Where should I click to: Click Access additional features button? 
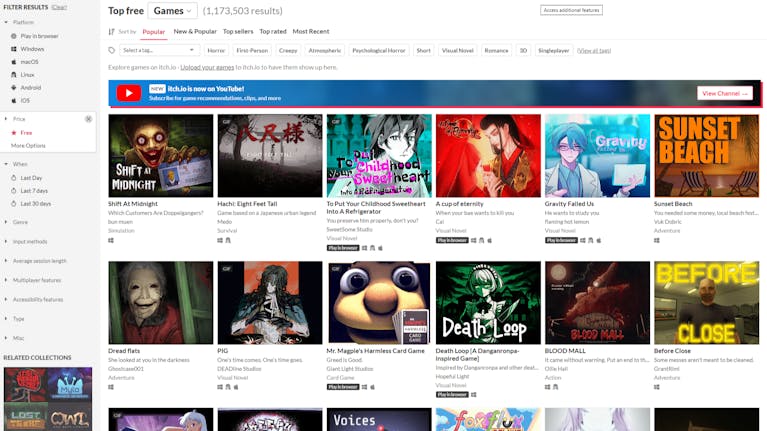pyautogui.click(x=571, y=10)
